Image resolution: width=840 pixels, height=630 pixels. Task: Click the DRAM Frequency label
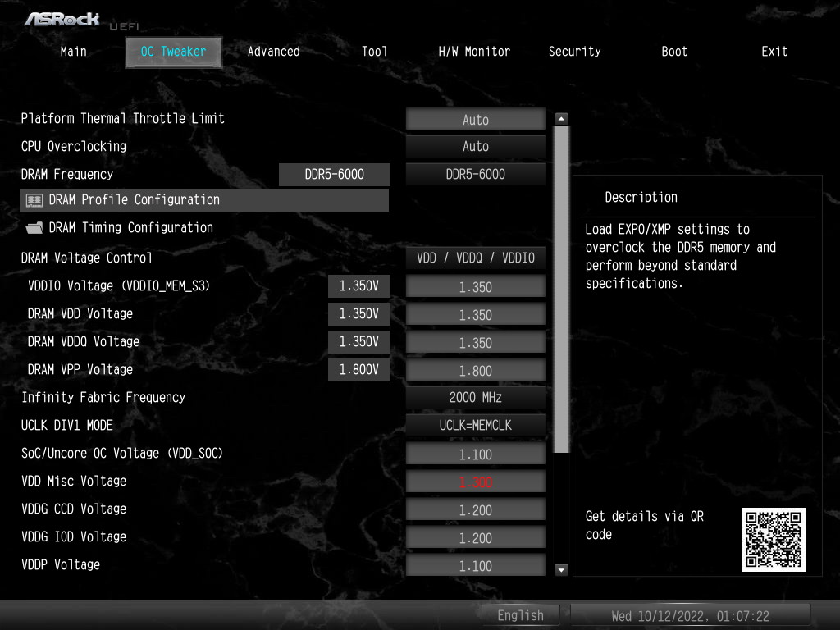click(x=67, y=174)
